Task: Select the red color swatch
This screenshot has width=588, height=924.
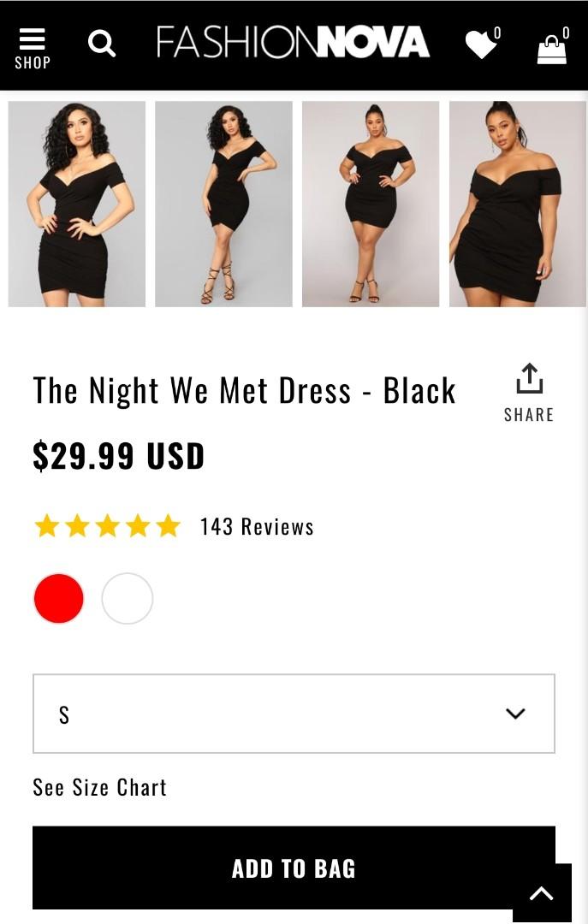Action: click(x=58, y=598)
